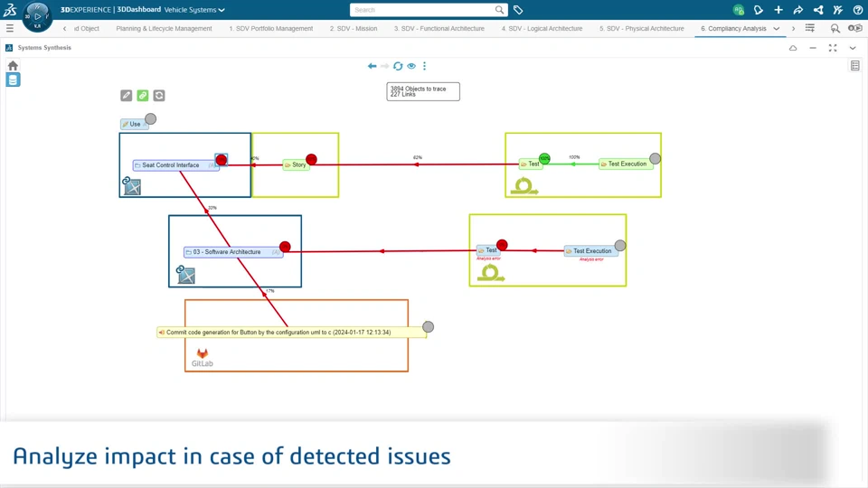The width and height of the screenshot is (868, 488).
Task: Select the 03 - Software Architecture node
Action: click(x=232, y=252)
